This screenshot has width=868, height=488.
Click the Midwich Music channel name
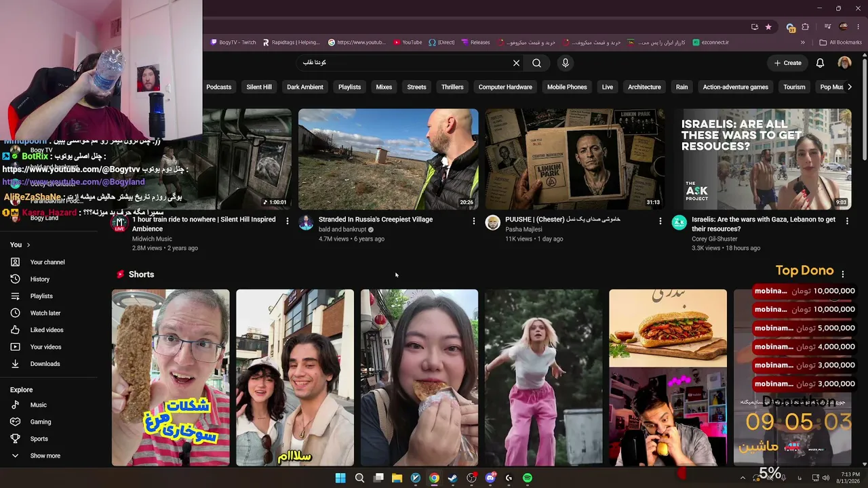tap(152, 239)
